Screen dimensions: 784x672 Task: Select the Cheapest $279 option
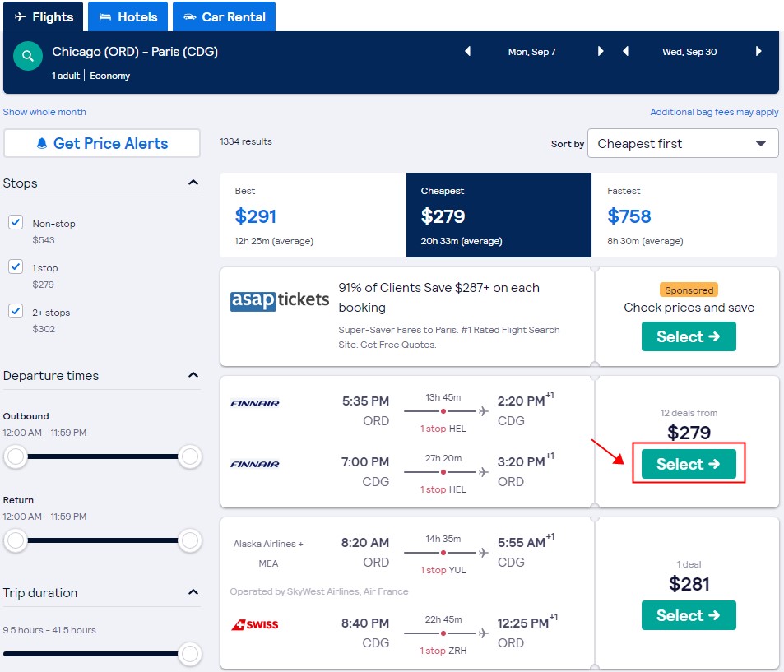[499, 215]
